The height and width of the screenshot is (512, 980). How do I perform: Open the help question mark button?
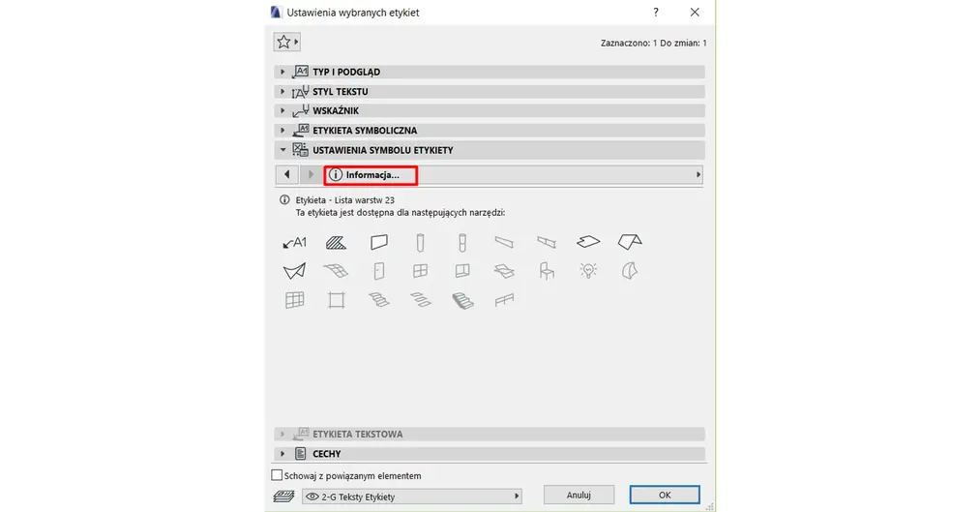coord(656,12)
